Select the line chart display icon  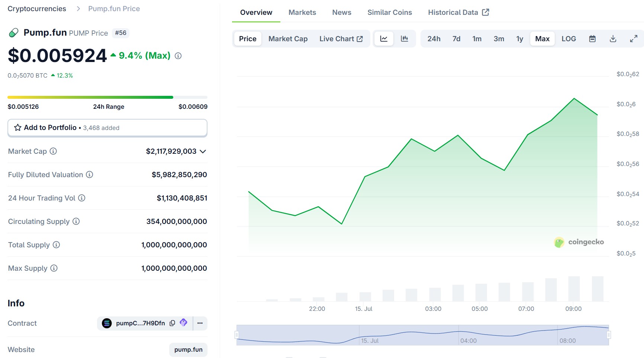(x=383, y=38)
